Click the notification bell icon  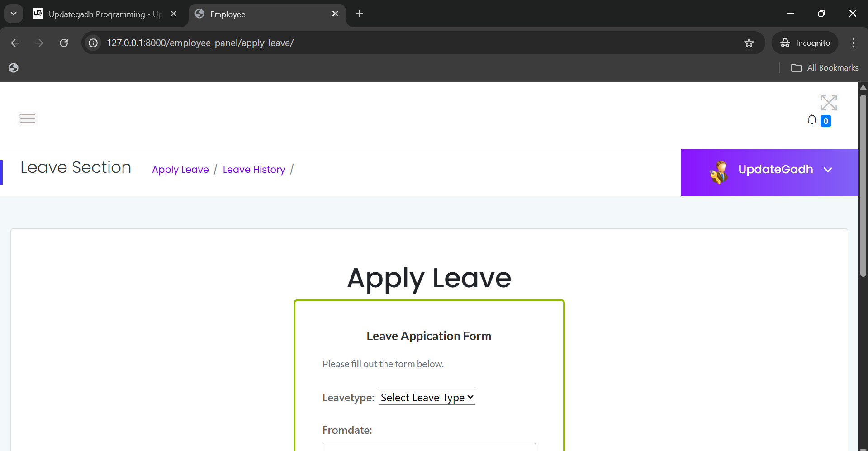812,119
